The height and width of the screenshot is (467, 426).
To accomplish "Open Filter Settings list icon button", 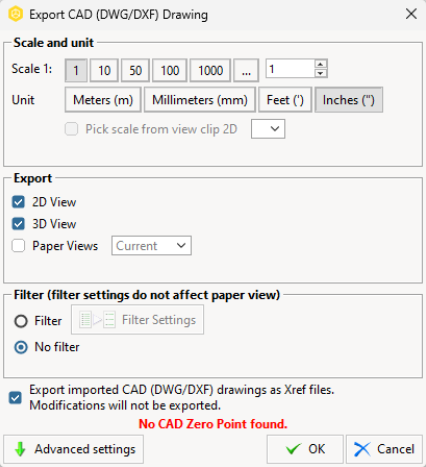I will pos(137,320).
